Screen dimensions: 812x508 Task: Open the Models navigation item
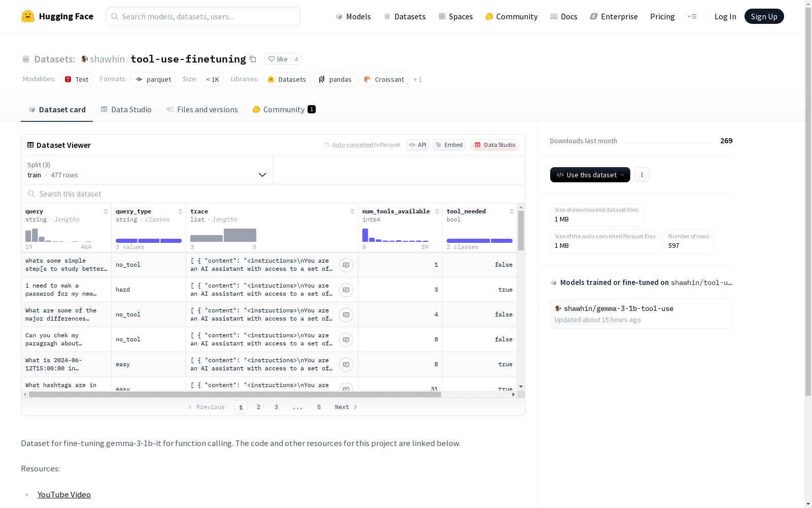353,16
